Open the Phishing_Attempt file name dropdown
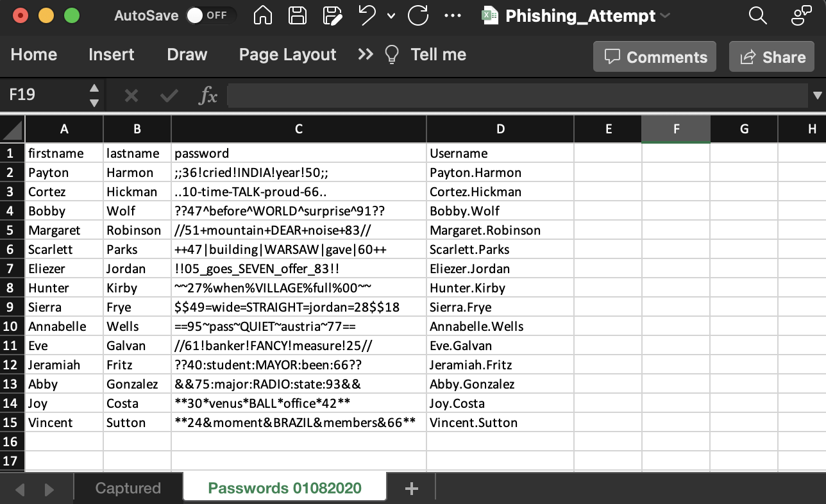Screen dimensions: 826x504 (x=665, y=15)
